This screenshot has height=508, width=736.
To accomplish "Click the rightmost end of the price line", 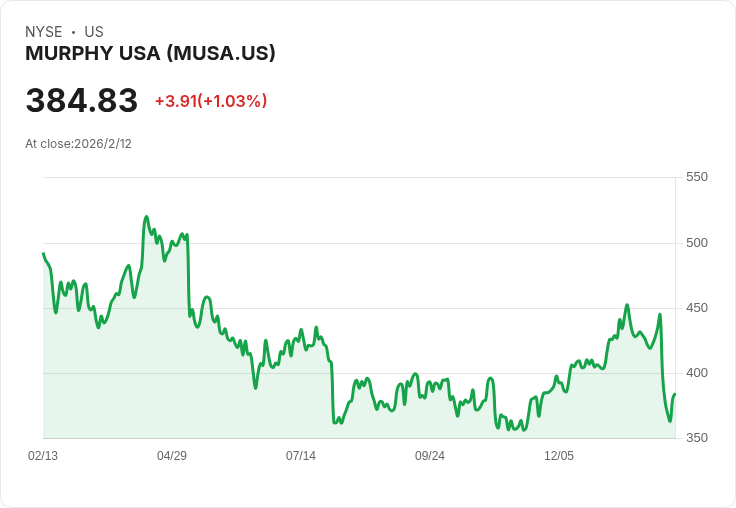I will coord(675,394).
